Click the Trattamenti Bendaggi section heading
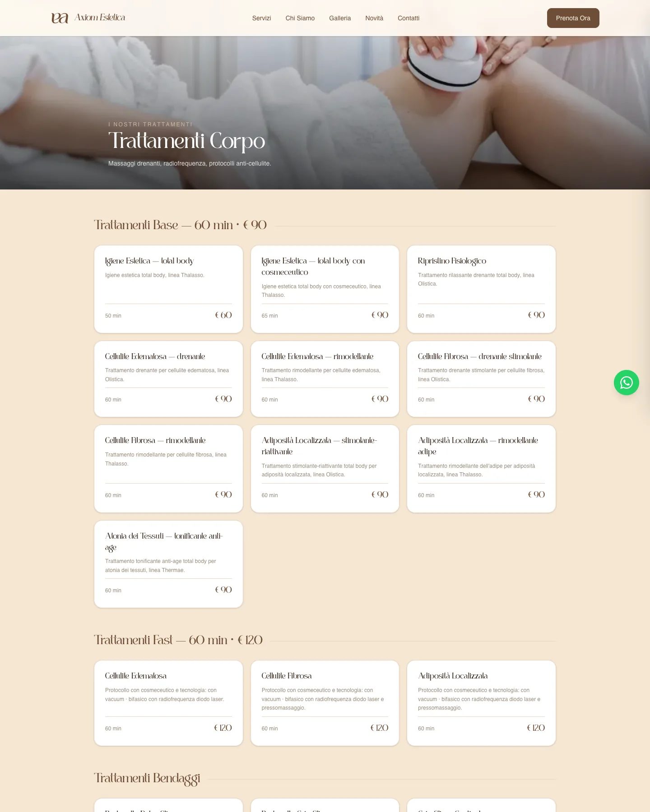 click(x=147, y=779)
